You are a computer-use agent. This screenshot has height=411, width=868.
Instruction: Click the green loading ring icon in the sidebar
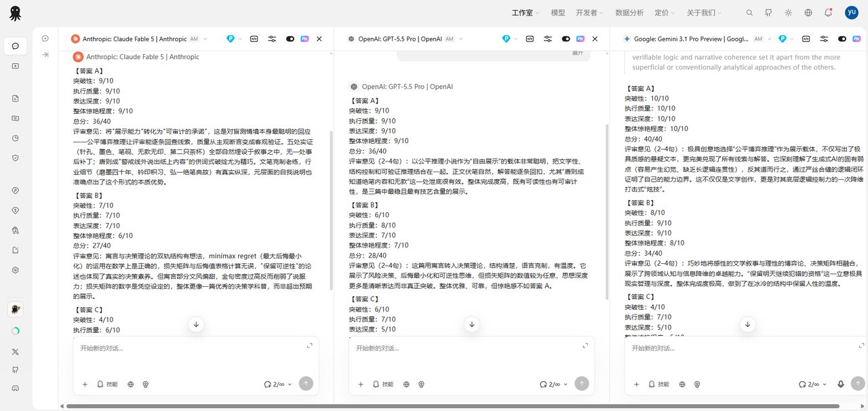coord(15,331)
